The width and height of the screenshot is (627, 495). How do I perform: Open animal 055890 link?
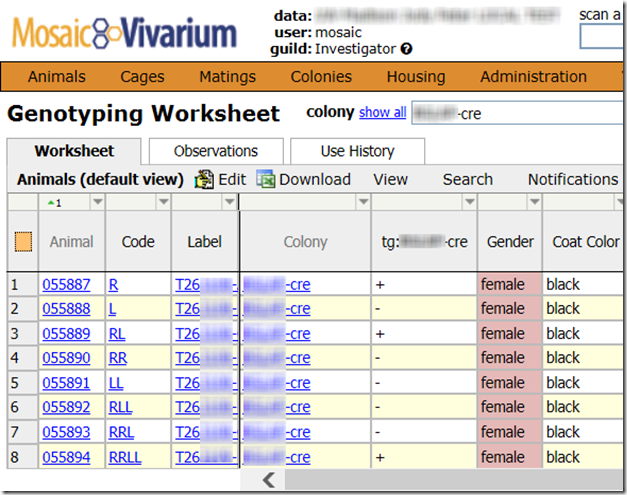[x=66, y=358]
